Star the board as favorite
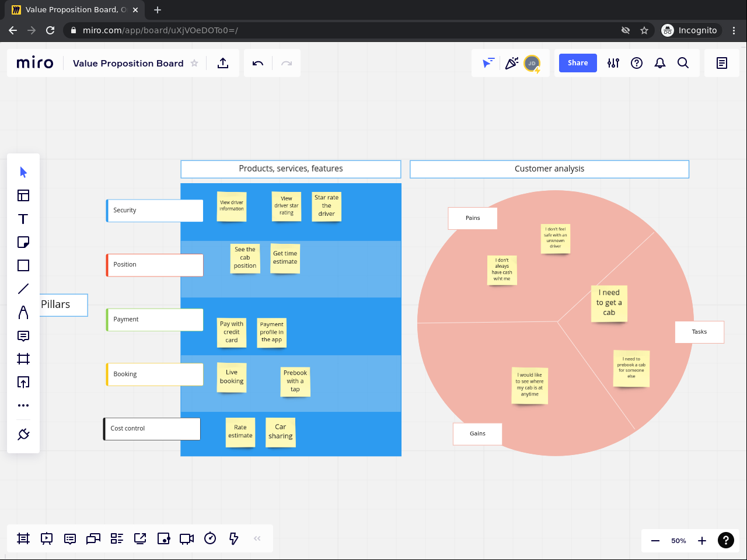The width and height of the screenshot is (747, 560). click(194, 63)
